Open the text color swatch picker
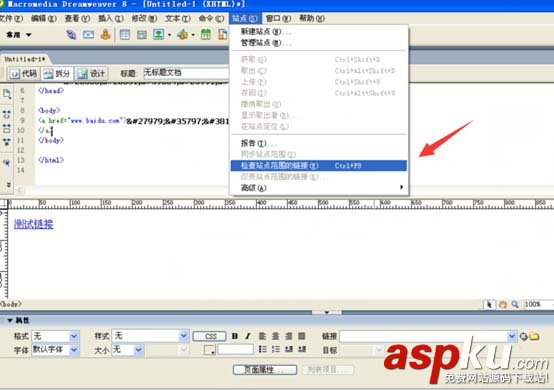The height and width of the screenshot is (390, 554). [210, 349]
